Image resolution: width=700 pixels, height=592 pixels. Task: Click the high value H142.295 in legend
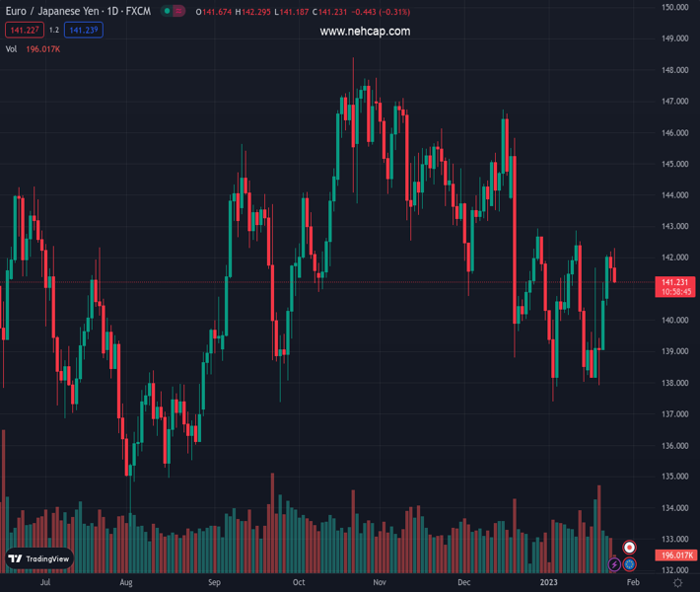251,12
